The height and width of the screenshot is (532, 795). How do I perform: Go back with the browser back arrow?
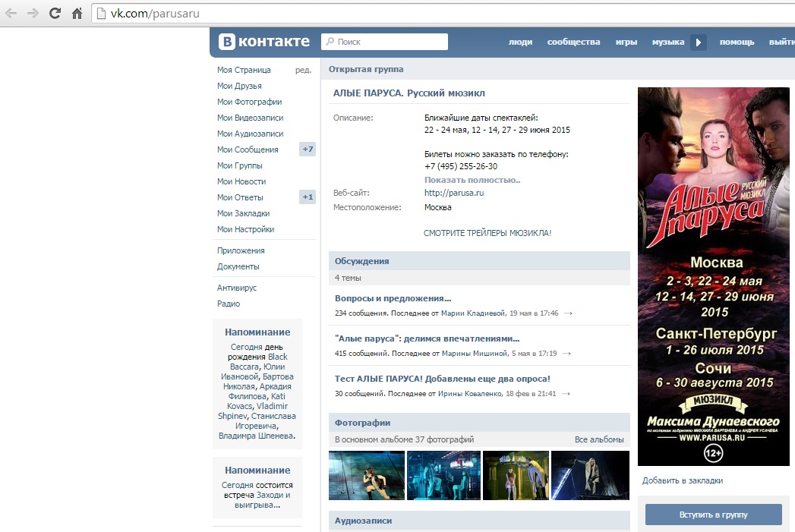[11, 14]
